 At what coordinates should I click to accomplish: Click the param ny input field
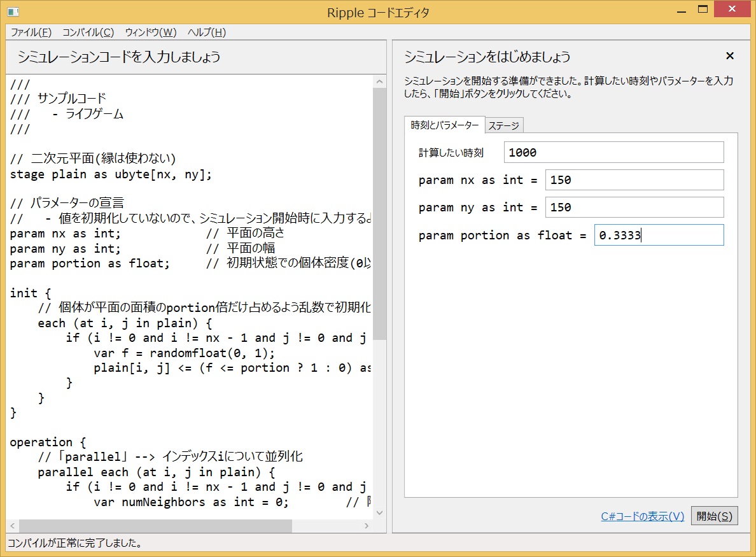coord(634,208)
